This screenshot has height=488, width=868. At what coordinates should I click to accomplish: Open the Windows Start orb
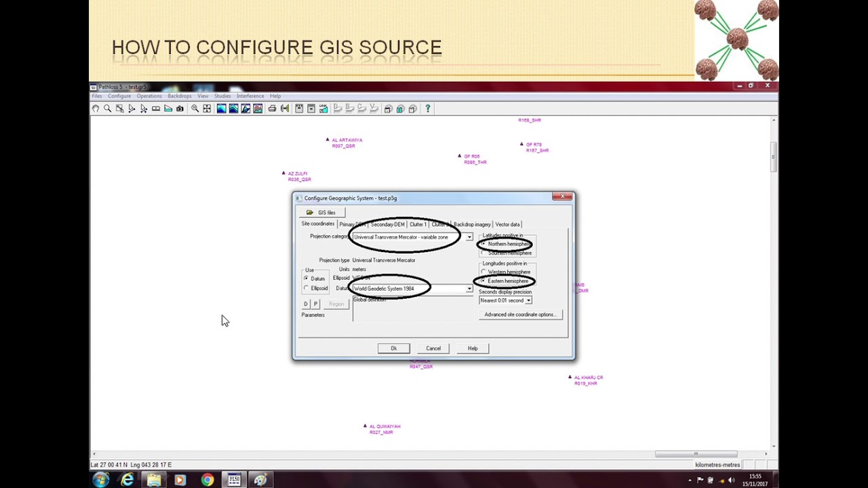(x=101, y=480)
